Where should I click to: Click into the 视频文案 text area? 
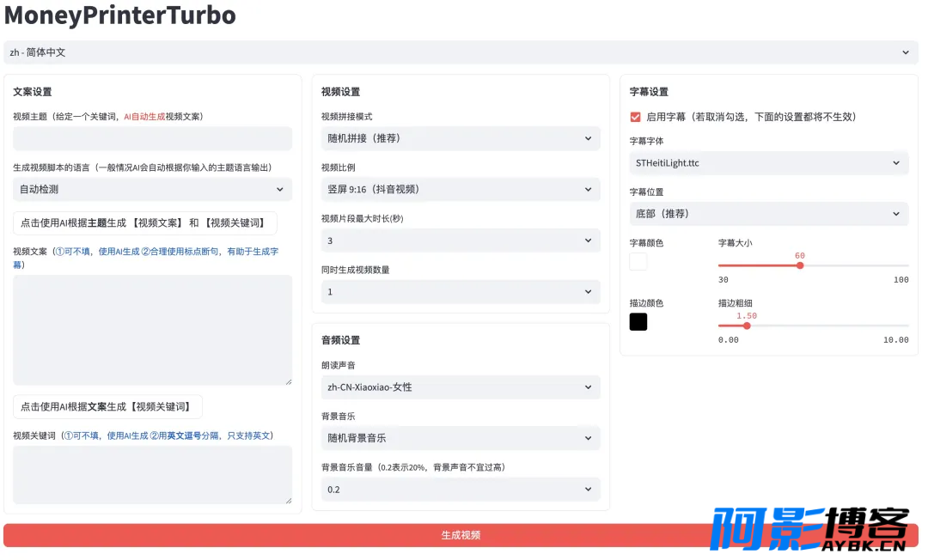(152, 330)
